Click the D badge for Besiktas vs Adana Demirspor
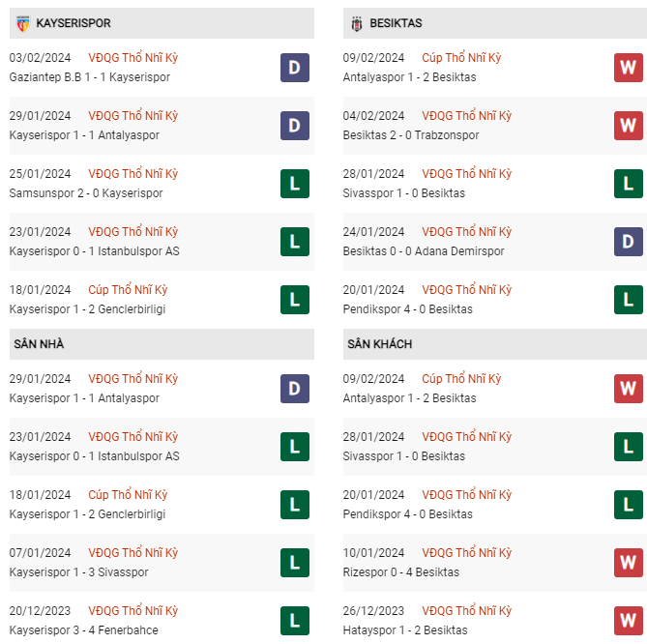This screenshot has height=644, width=647. click(x=628, y=242)
